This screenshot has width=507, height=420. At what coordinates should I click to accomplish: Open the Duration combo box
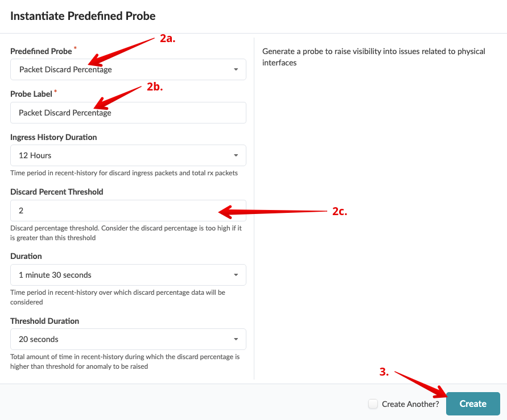click(128, 275)
